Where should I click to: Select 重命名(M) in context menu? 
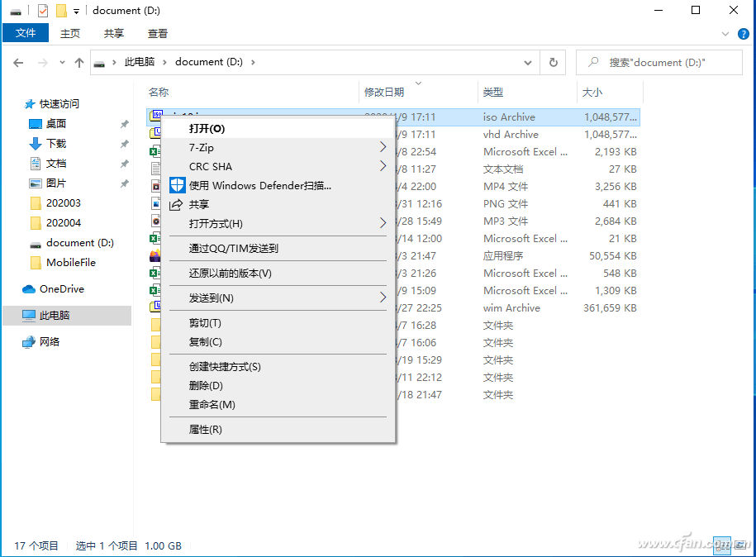click(x=212, y=404)
